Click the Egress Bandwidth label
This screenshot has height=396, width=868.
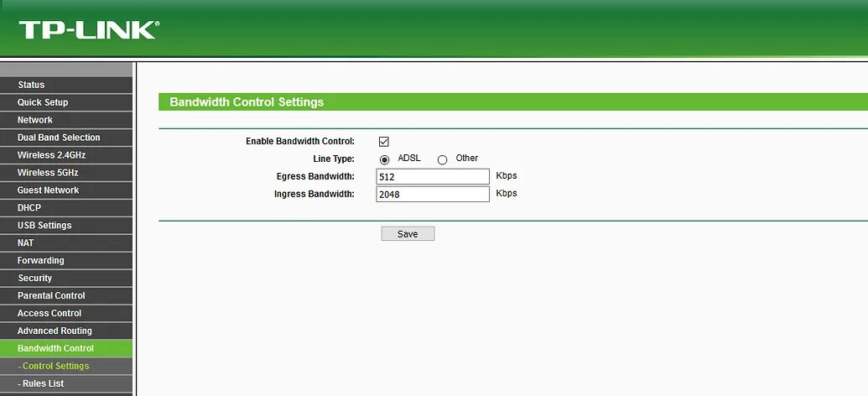pyautogui.click(x=315, y=177)
